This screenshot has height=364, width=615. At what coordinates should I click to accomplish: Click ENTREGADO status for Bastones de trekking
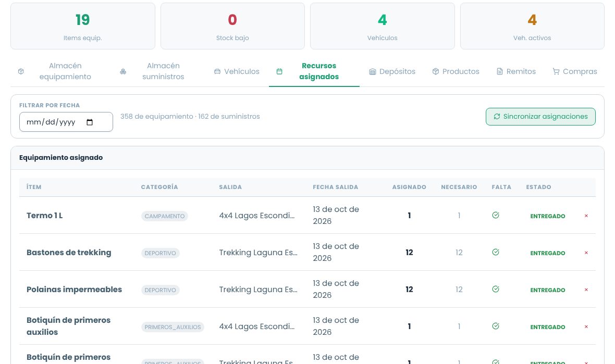tap(548, 253)
